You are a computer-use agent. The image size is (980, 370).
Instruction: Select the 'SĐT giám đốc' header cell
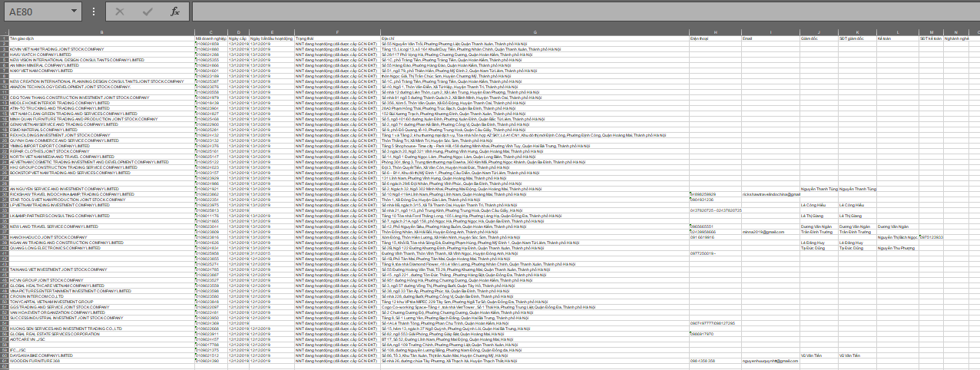tap(857, 38)
